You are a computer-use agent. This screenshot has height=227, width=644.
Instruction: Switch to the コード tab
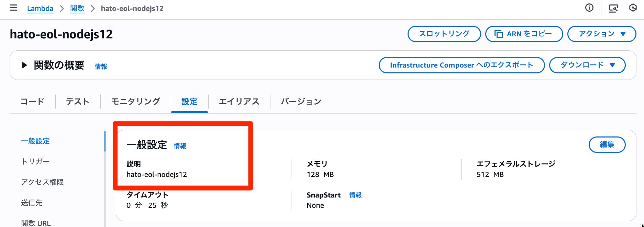pos(32,101)
